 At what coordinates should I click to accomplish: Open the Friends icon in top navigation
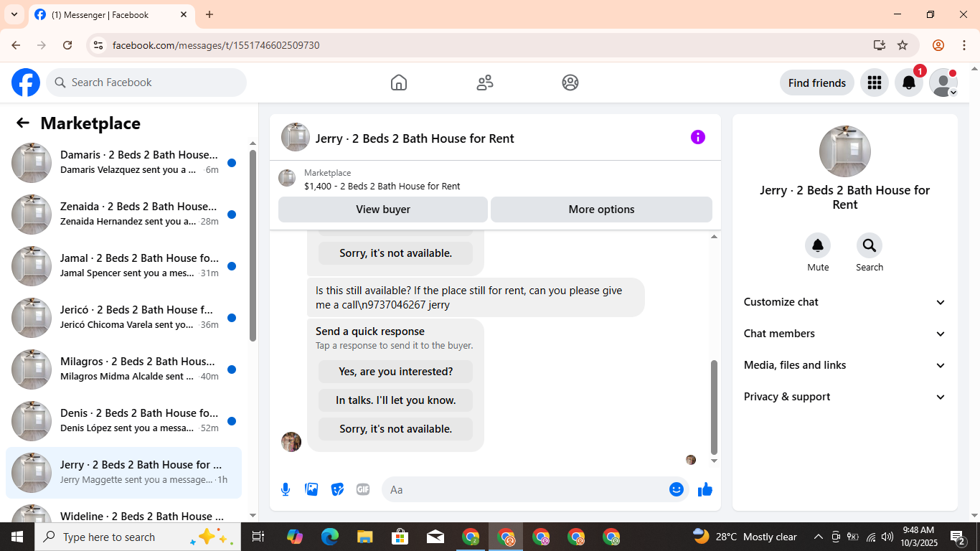485,83
